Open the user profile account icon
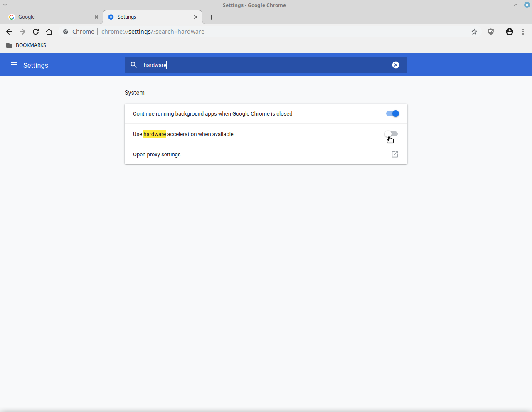Screen dimensions: 532x412 click(x=510, y=32)
